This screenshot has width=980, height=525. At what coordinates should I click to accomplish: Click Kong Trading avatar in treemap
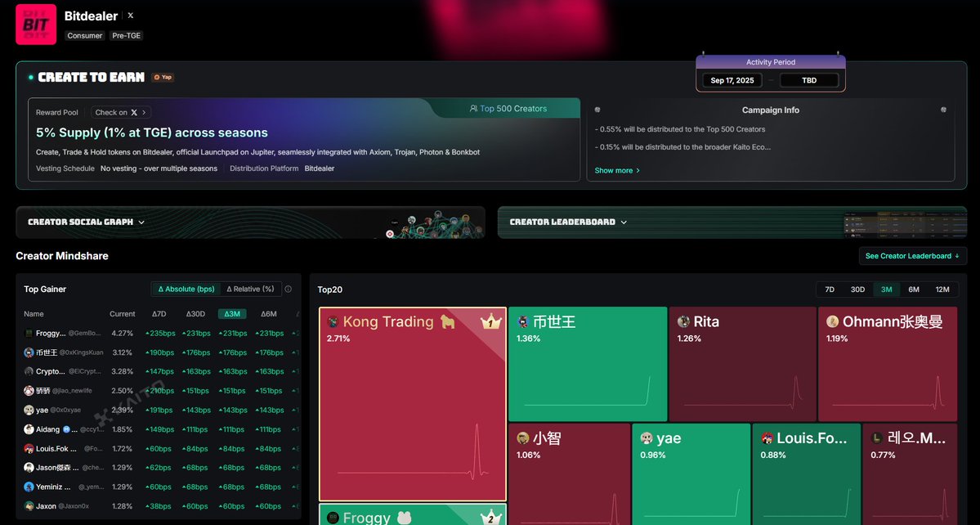point(333,322)
